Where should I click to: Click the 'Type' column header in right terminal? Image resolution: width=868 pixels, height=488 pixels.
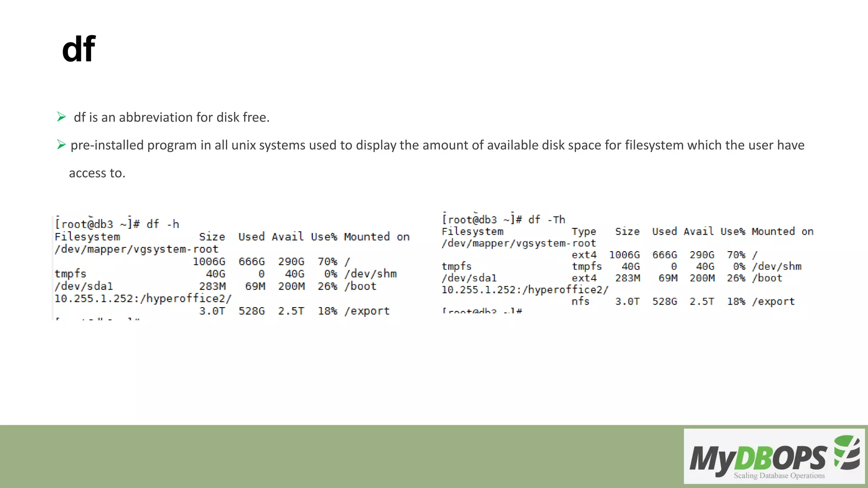coord(584,232)
